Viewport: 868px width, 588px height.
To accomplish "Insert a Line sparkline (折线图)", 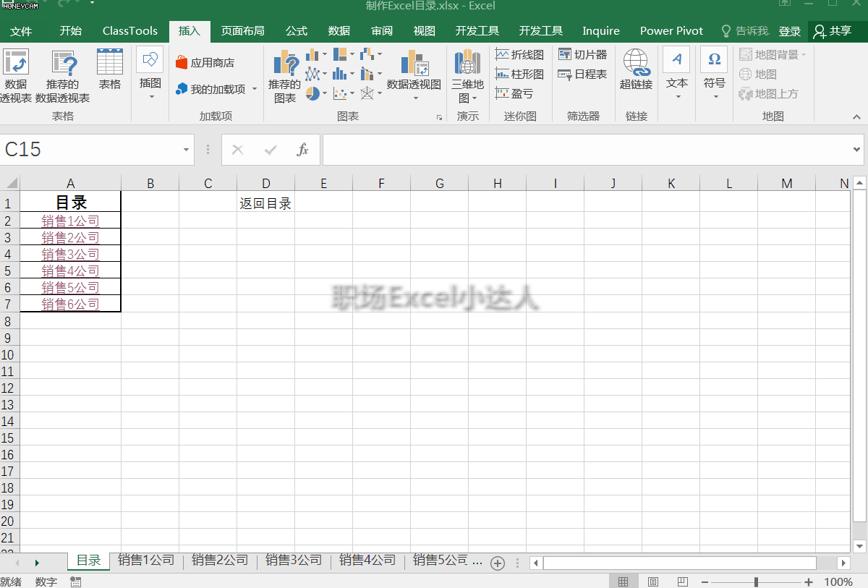I will tap(519, 55).
